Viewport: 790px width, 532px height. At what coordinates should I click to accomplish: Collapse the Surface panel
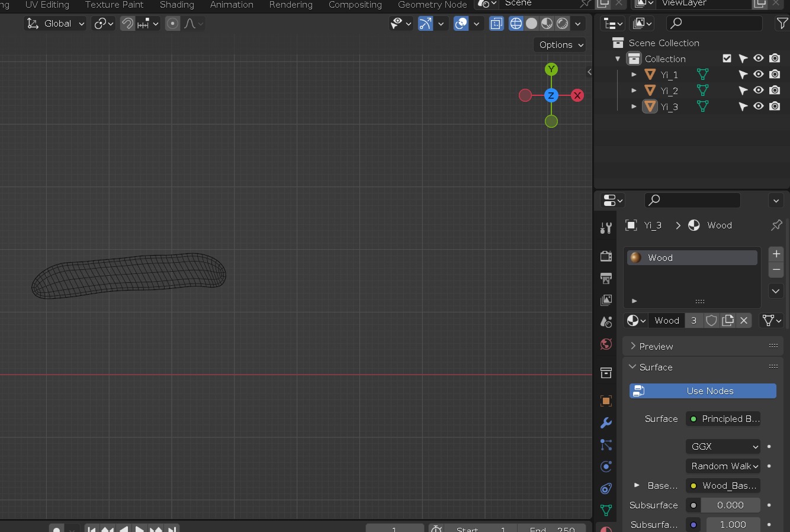pos(703,367)
